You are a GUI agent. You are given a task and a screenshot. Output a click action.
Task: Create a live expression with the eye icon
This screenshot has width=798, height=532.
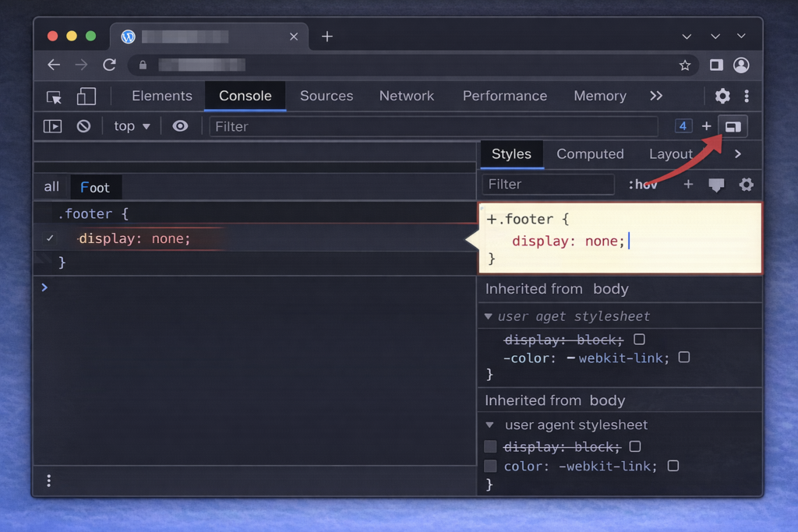pos(180,125)
